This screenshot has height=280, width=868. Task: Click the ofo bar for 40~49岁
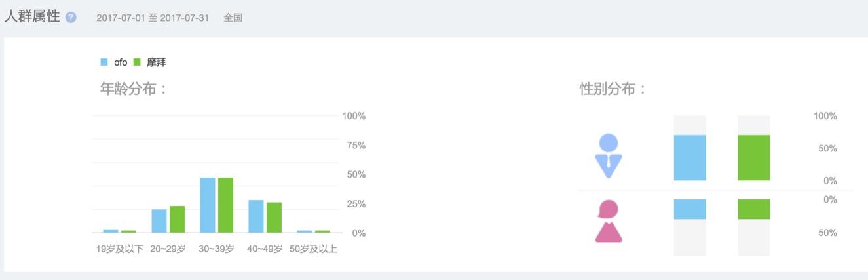coord(256,216)
